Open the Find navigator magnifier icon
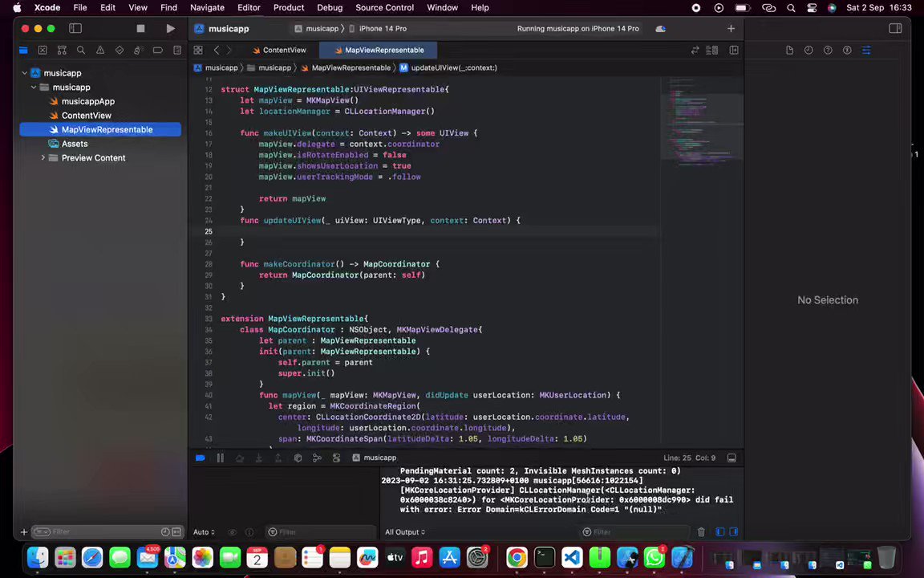Viewport: 924px width, 578px height. pyautogui.click(x=81, y=50)
